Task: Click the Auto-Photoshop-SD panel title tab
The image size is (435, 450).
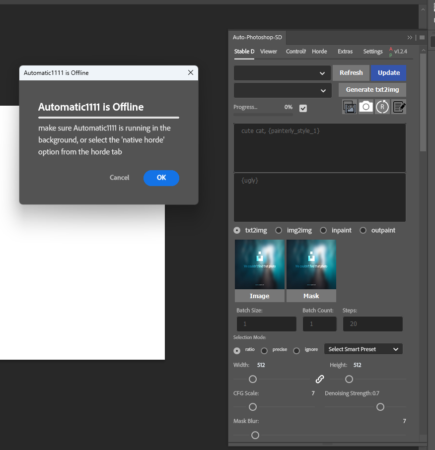Action: pos(257,37)
